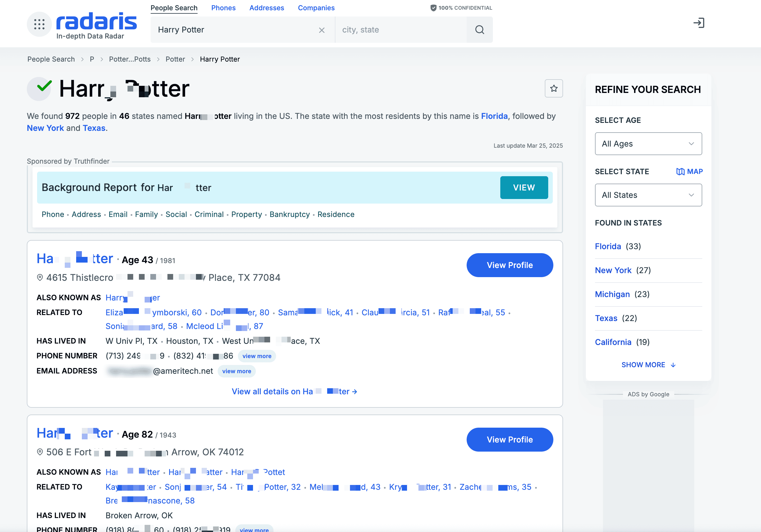
Task: Switch to the Companies tab
Action: click(x=316, y=8)
